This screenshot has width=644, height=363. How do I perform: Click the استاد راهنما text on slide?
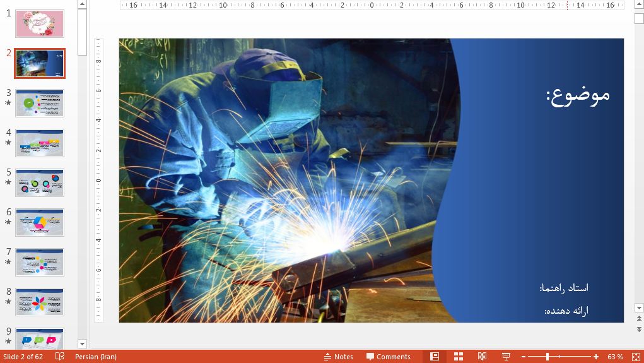point(564,288)
